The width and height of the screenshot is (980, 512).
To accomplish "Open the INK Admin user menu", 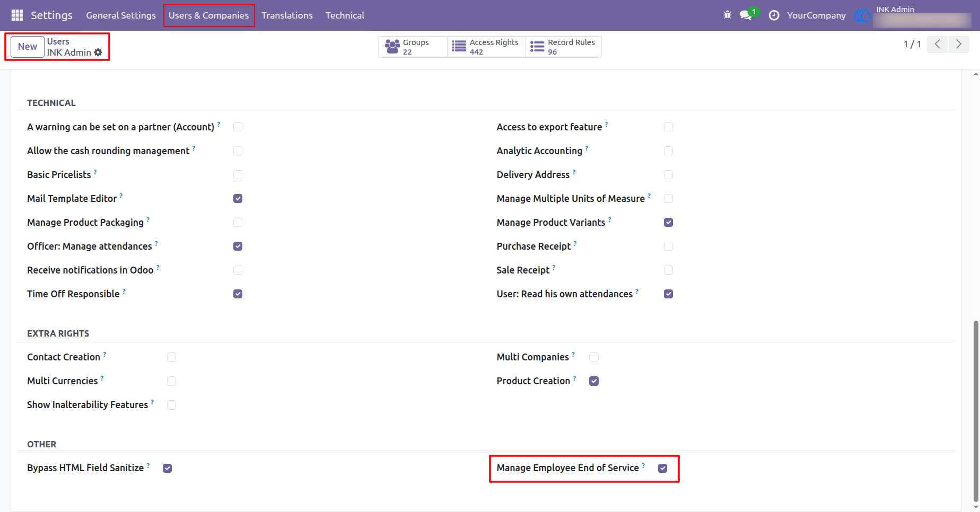I will click(x=912, y=15).
